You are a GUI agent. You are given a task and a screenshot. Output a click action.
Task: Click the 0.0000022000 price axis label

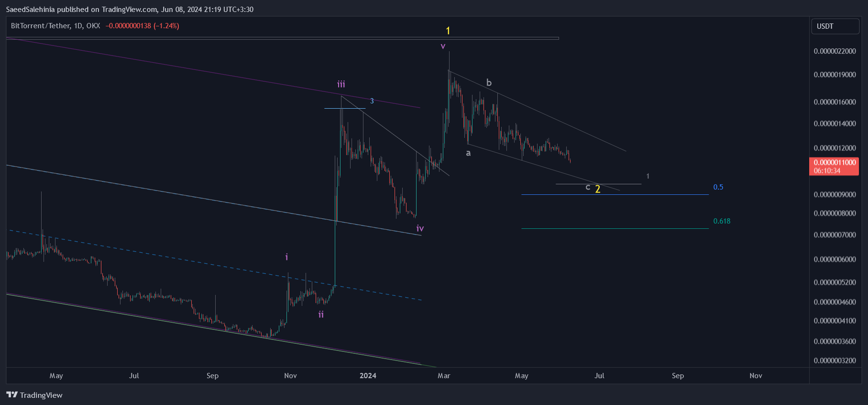click(835, 51)
